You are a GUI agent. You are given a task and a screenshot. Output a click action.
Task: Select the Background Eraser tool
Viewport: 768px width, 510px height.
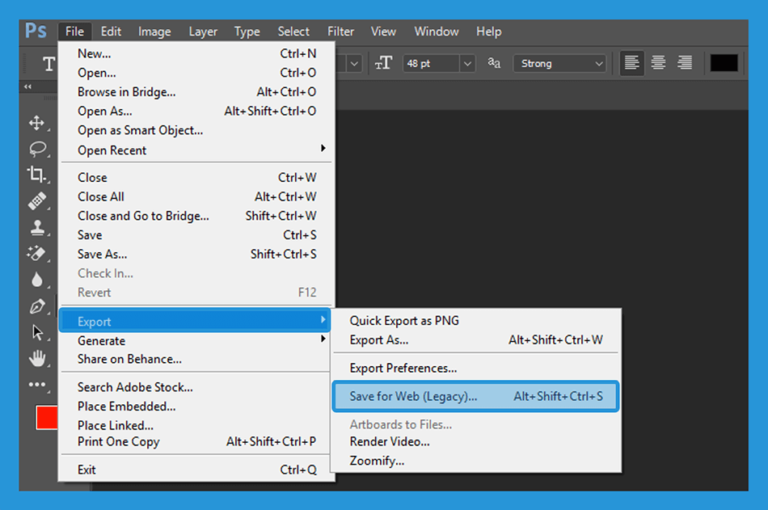tap(36, 253)
